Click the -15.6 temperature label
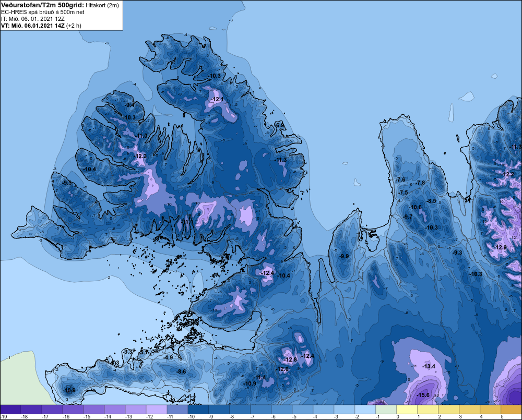 pyautogui.click(x=423, y=395)
